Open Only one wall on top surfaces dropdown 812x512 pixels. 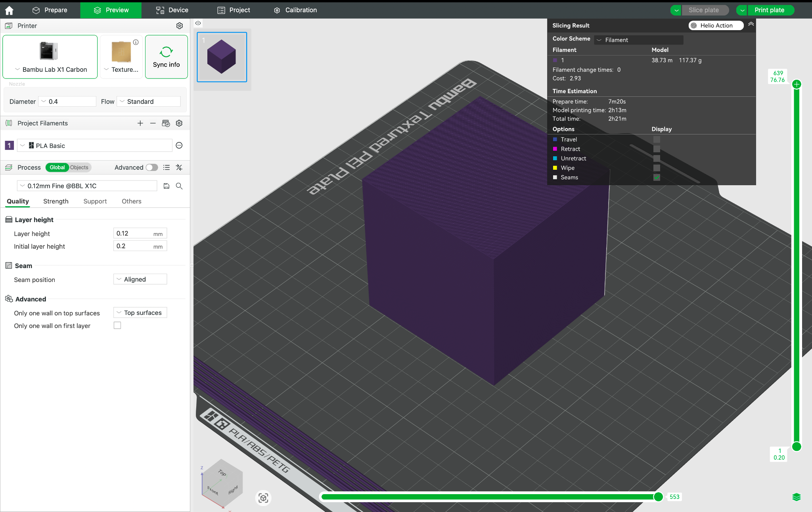(x=140, y=313)
